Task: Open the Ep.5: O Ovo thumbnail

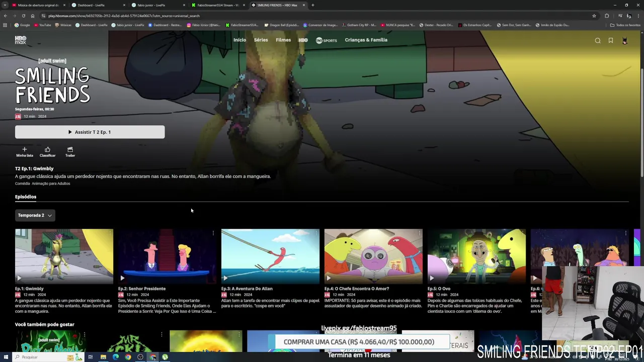Action: [x=476, y=256]
